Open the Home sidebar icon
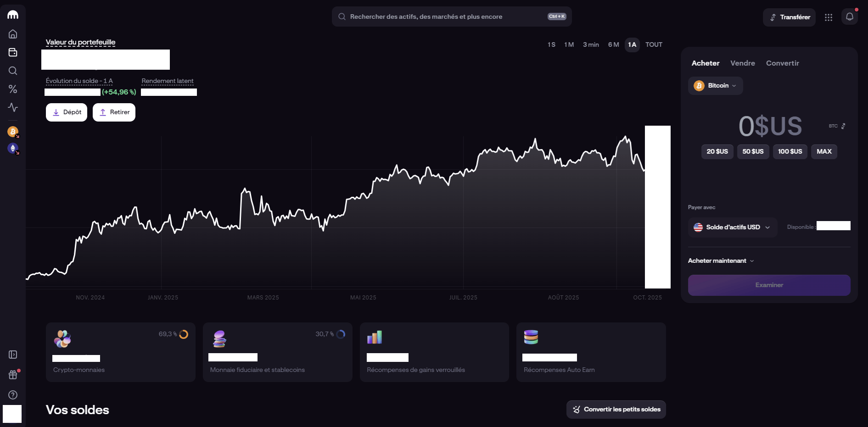The height and width of the screenshot is (427, 868). click(12, 33)
